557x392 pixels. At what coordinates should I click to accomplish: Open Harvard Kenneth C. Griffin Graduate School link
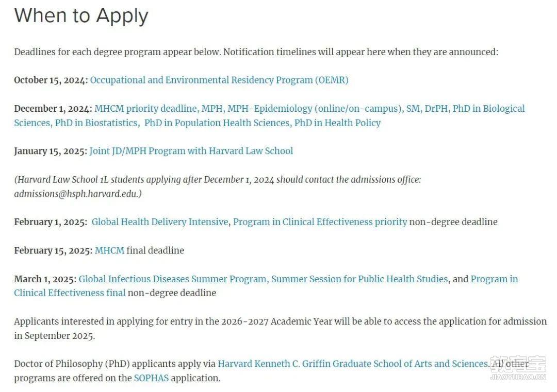coord(352,364)
